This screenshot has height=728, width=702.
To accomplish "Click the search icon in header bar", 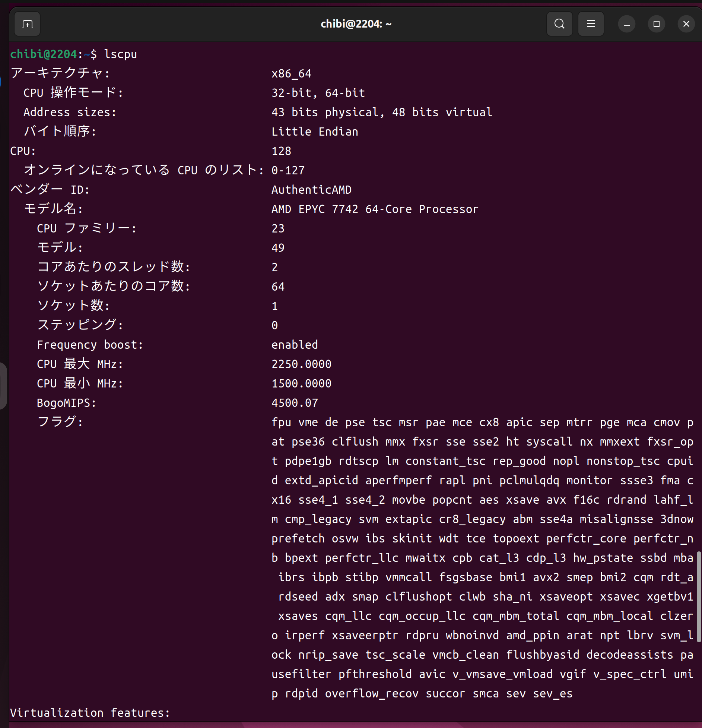I will click(x=559, y=24).
